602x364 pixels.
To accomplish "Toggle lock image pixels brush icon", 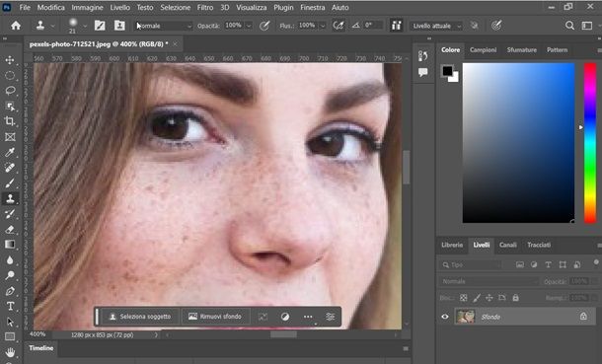I will (x=477, y=298).
